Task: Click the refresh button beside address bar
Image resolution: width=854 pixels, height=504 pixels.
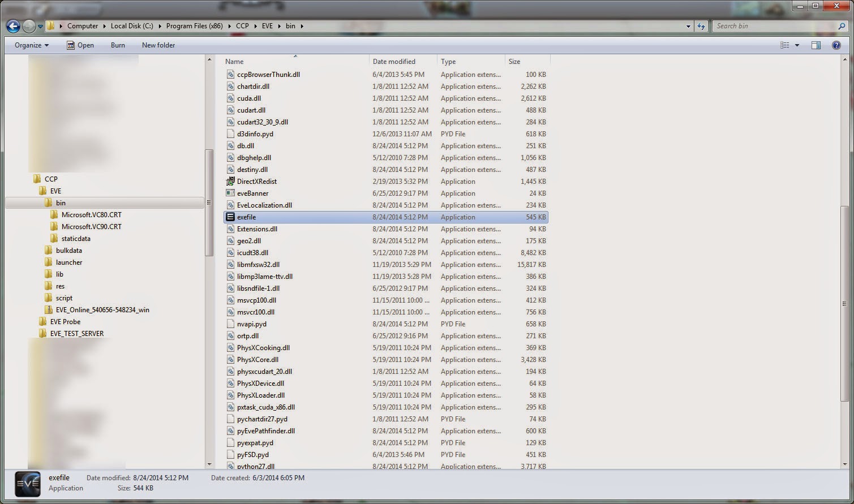Action: (x=701, y=26)
